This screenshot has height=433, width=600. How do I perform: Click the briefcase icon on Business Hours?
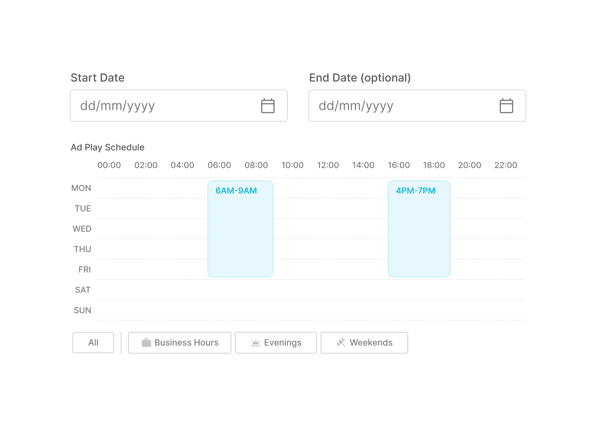(x=146, y=343)
